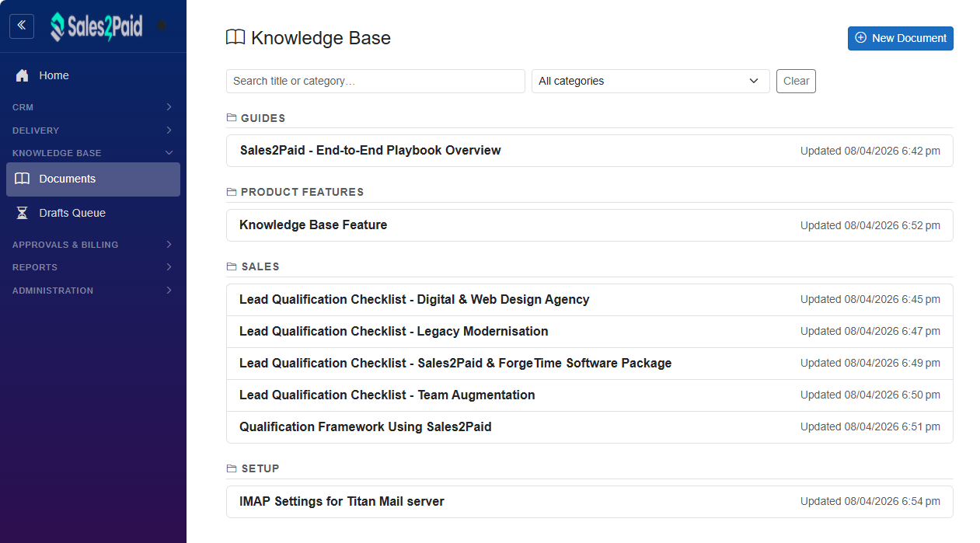
Task: Create a New Document
Action: point(900,38)
